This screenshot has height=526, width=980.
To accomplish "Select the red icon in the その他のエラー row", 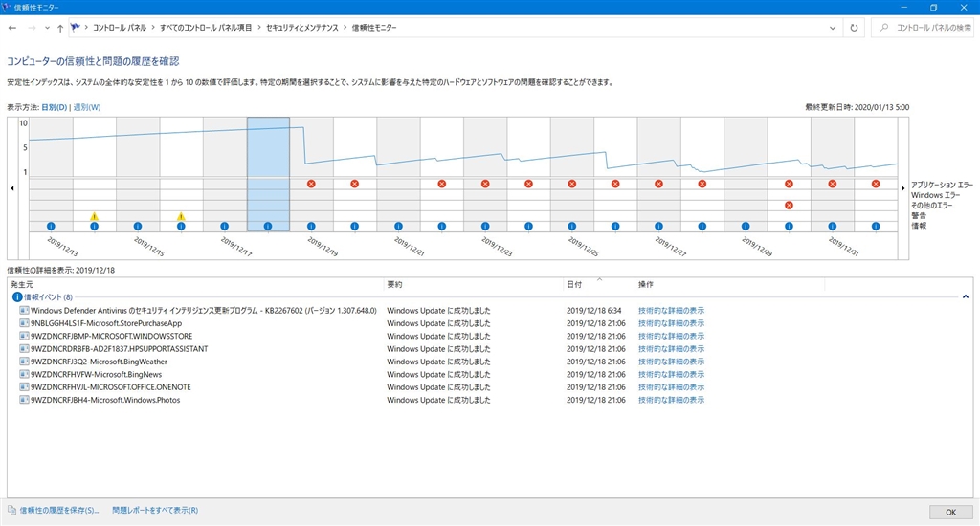I will [789, 205].
